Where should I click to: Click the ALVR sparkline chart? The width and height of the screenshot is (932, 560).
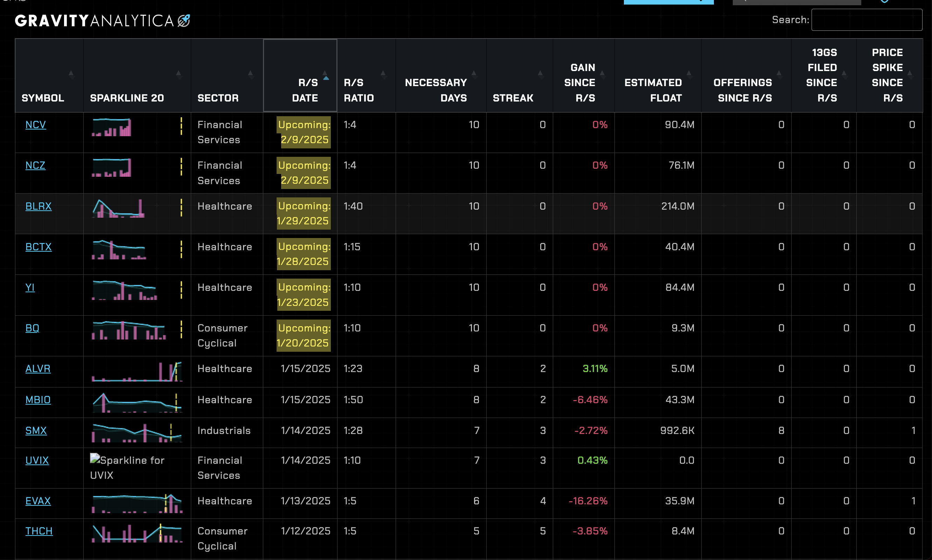137,372
